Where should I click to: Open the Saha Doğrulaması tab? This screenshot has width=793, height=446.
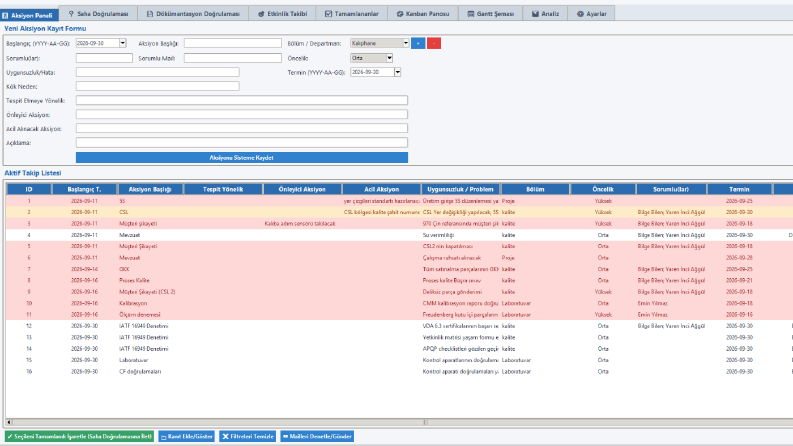click(x=98, y=14)
